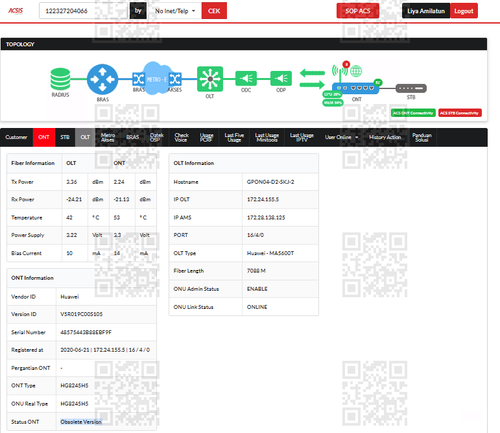Open the Datek OSP tab
The image size is (500, 433).
(x=156, y=137)
